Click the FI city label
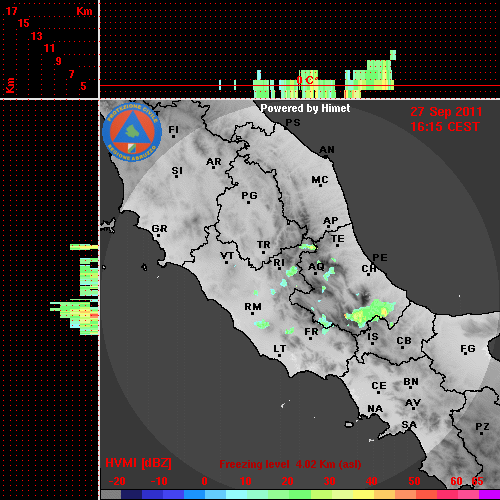This screenshot has width=500, height=500. pyautogui.click(x=173, y=129)
